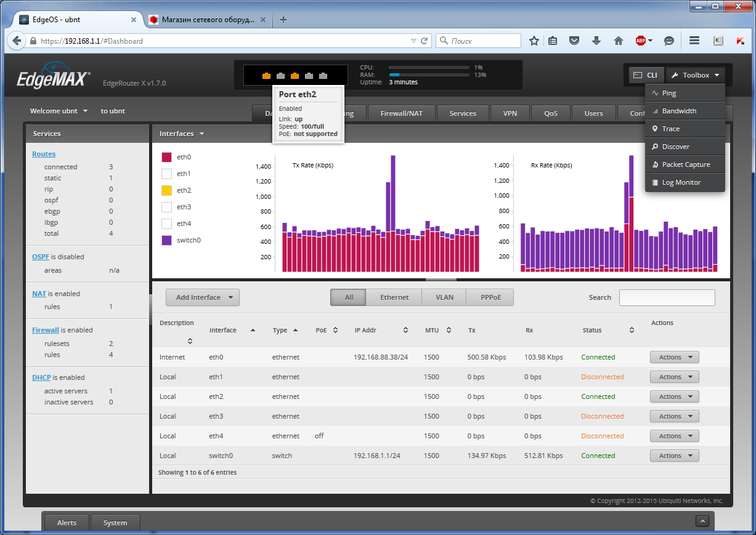
Task: Start the Log Monitor
Action: tap(681, 182)
